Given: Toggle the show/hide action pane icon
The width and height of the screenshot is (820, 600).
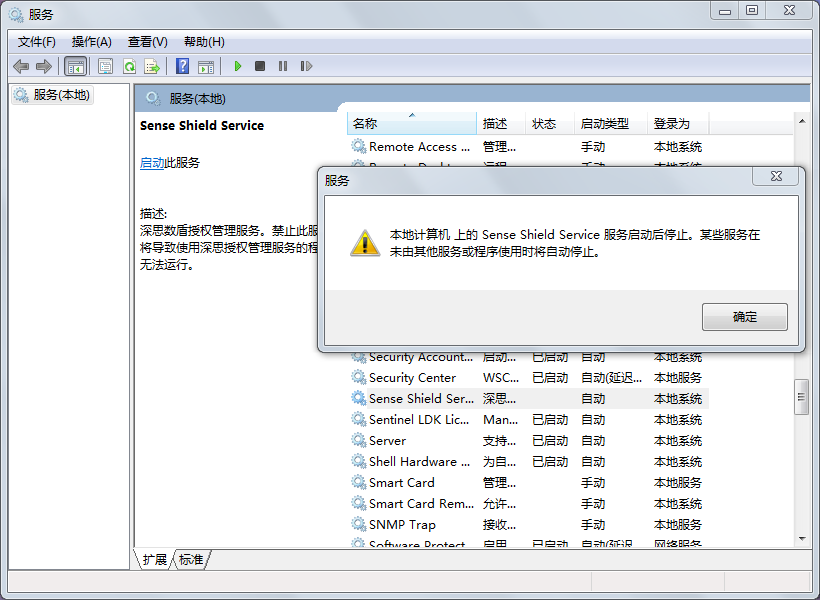Looking at the screenshot, I should coord(206,66).
